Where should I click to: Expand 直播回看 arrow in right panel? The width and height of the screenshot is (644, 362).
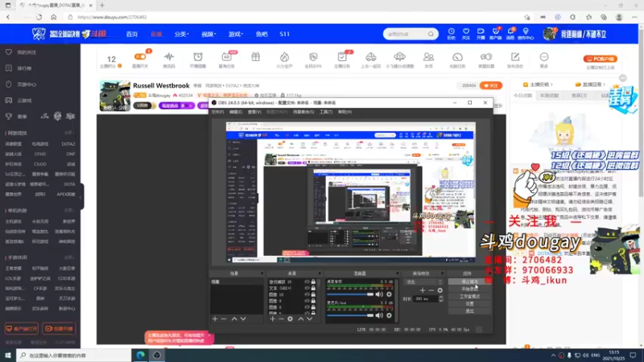click(x=605, y=84)
